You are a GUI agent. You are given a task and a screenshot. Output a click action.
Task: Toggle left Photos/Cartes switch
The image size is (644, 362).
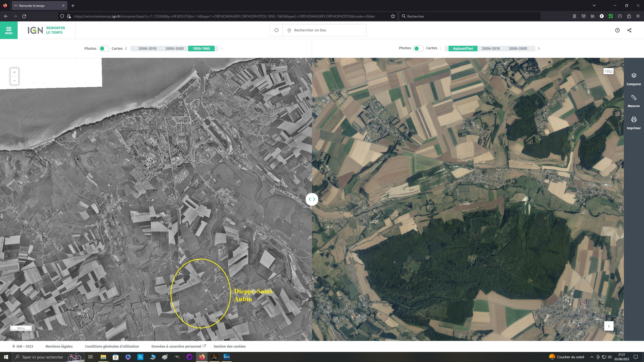(104, 49)
